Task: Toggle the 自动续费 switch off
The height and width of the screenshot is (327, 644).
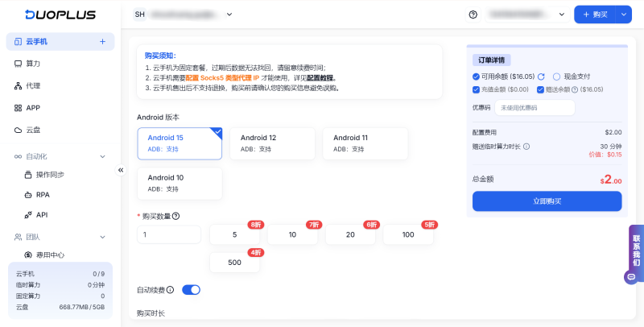Action: coord(191,290)
